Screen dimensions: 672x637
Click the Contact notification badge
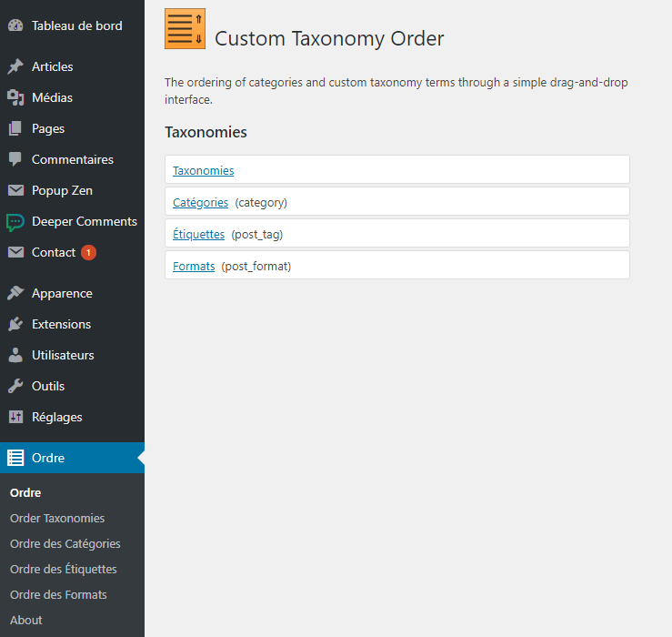pyautogui.click(x=89, y=252)
